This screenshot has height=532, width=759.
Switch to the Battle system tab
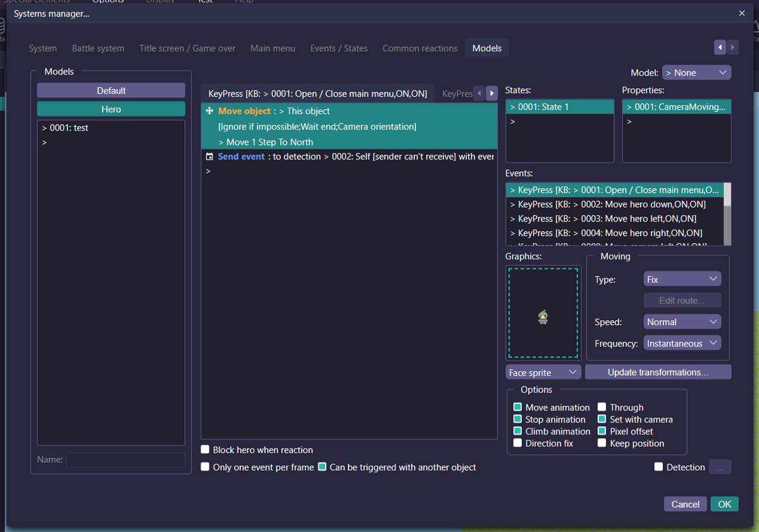98,48
